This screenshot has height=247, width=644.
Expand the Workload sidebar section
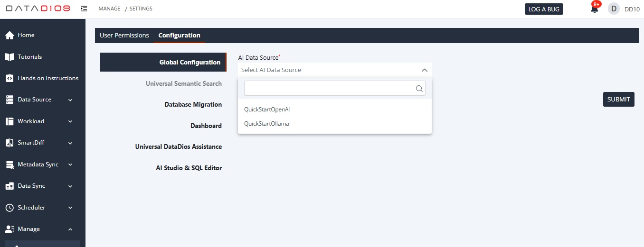coord(70,121)
